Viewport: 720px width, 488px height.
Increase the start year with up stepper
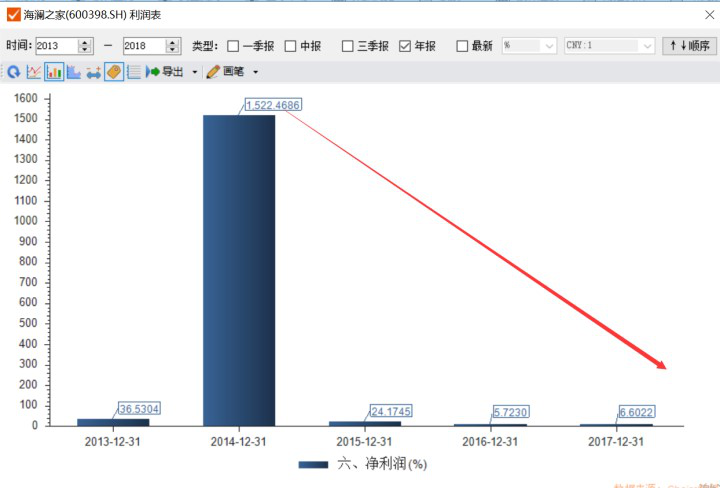[84, 42]
